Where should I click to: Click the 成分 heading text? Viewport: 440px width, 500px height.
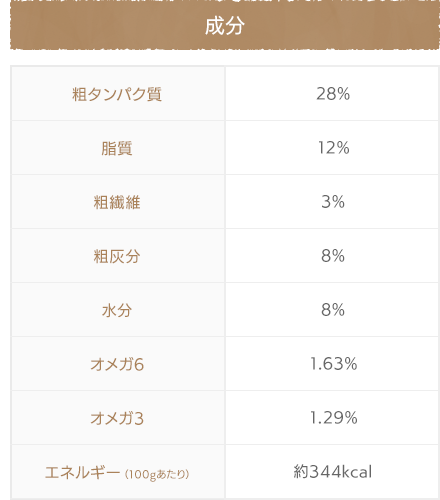pyautogui.click(x=225, y=26)
